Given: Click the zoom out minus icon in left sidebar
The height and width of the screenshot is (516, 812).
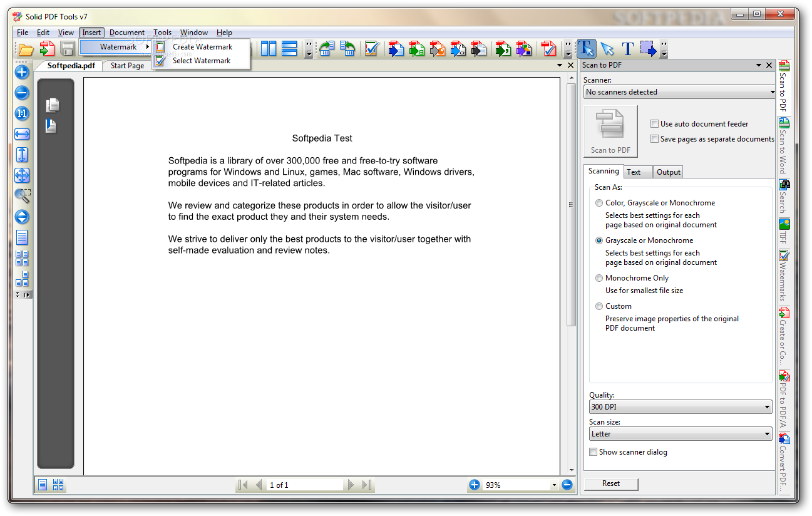Looking at the screenshot, I should 22,93.
